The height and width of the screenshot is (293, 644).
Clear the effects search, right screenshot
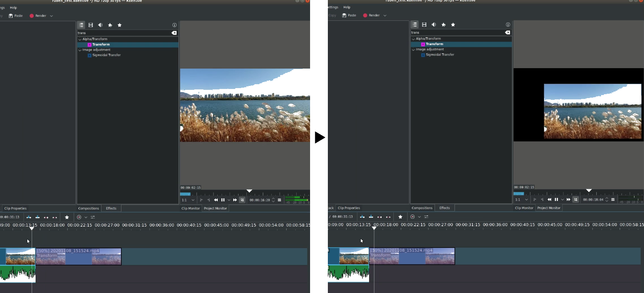click(507, 33)
